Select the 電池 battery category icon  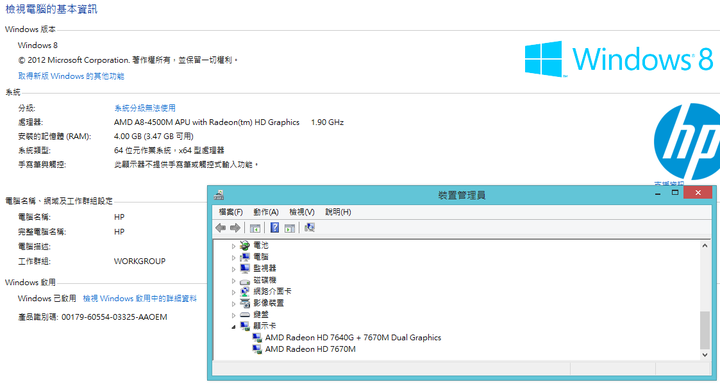tap(245, 246)
